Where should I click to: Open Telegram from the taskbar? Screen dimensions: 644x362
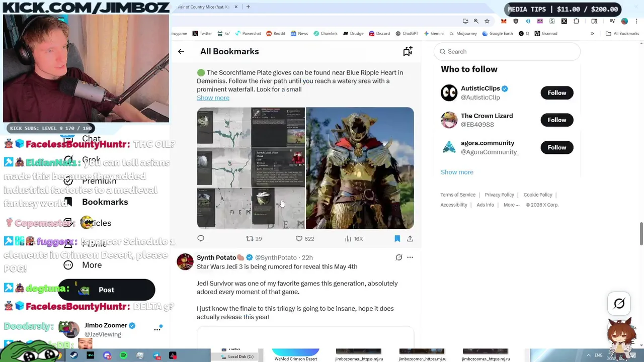pos(156,355)
